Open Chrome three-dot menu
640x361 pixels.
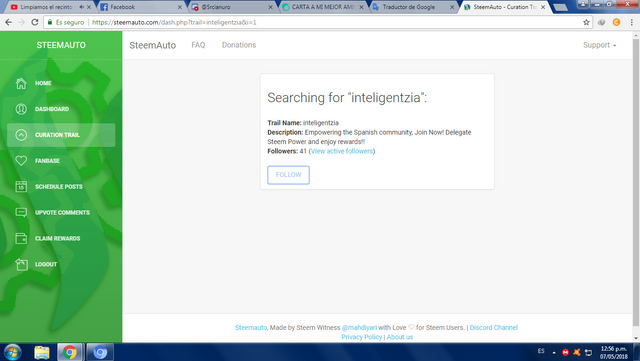pos(631,22)
